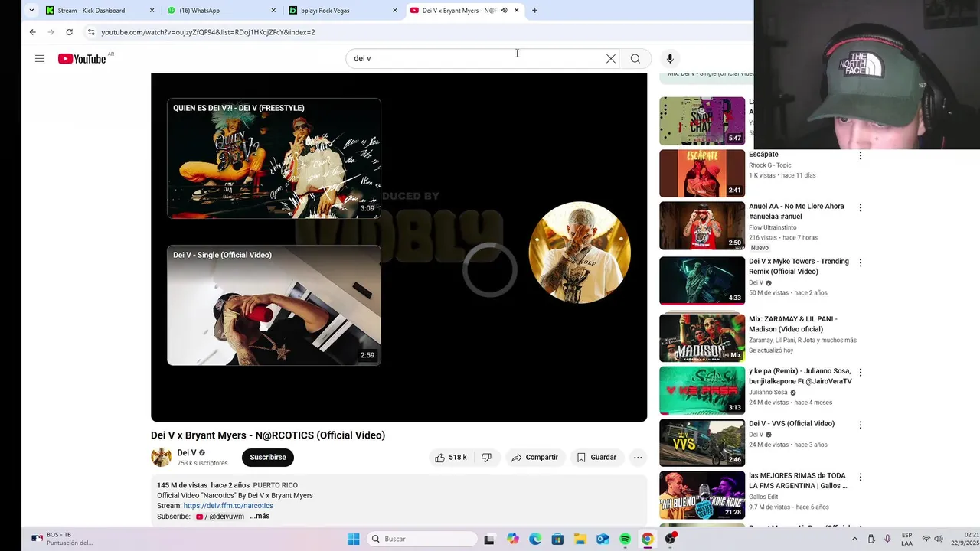Open the YouTube hamburger guide menu
This screenshot has width=980, height=551.
point(40,59)
